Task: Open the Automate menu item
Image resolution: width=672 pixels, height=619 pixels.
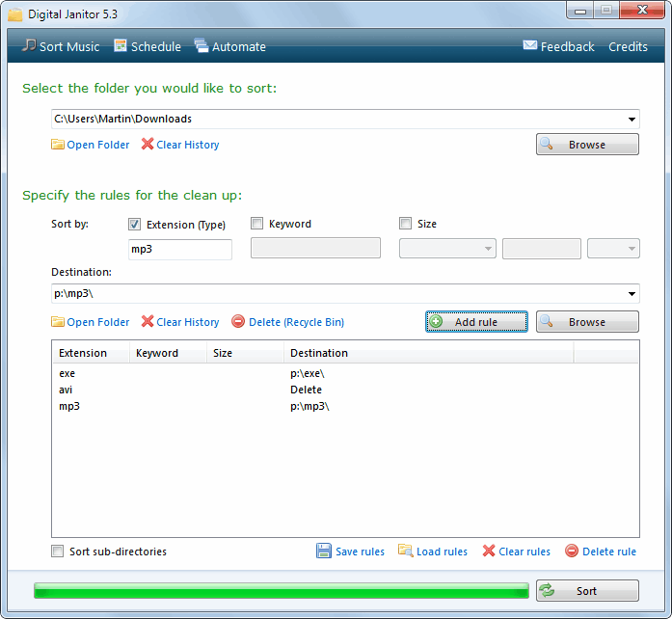Action: tap(230, 46)
